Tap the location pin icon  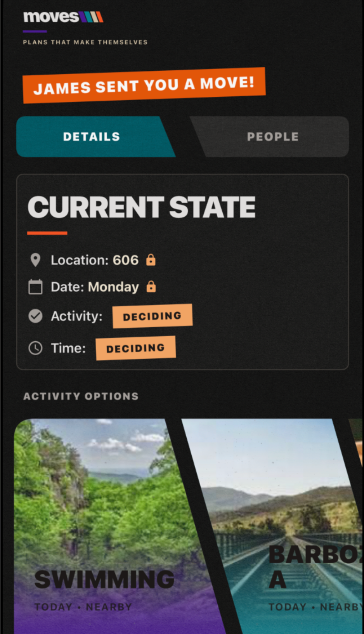pos(35,260)
